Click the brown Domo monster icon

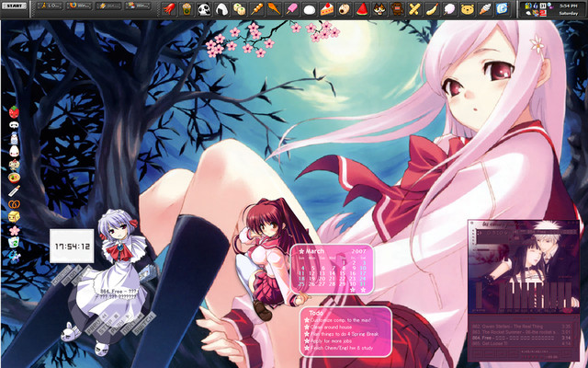click(397, 9)
